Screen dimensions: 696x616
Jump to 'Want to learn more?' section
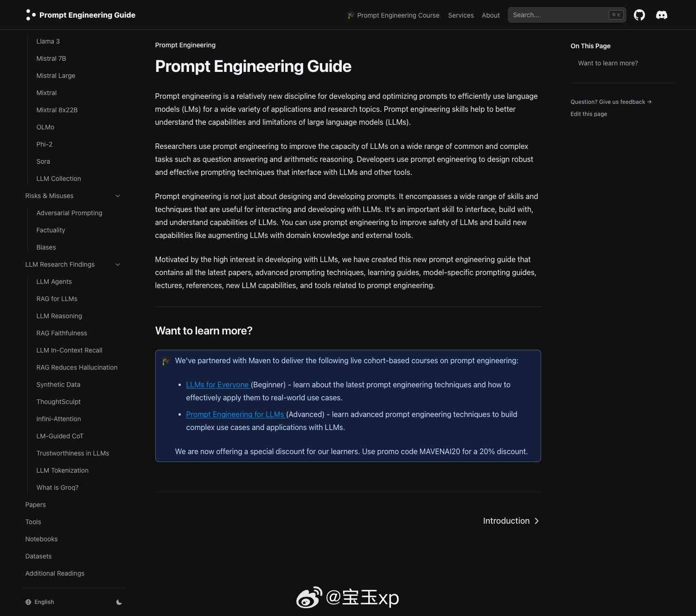(608, 63)
